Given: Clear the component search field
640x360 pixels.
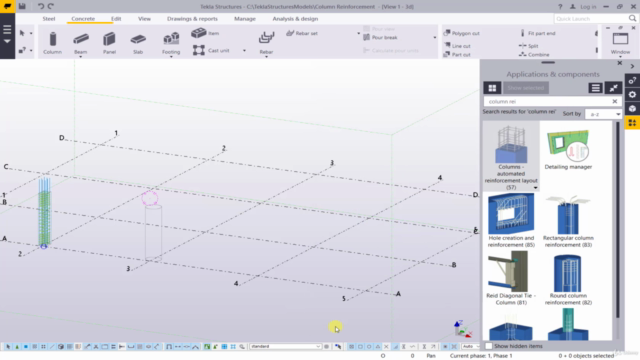Looking at the screenshot, I should tap(615, 101).
